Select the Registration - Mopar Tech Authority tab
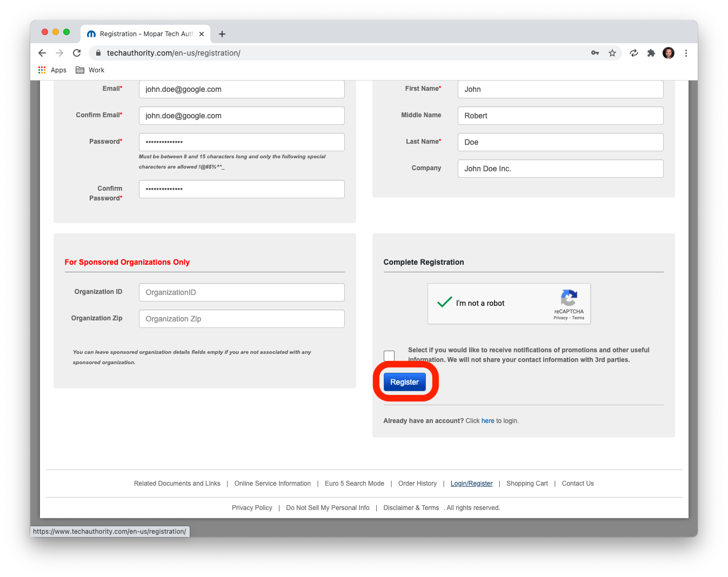The height and width of the screenshot is (577, 728). [x=146, y=33]
